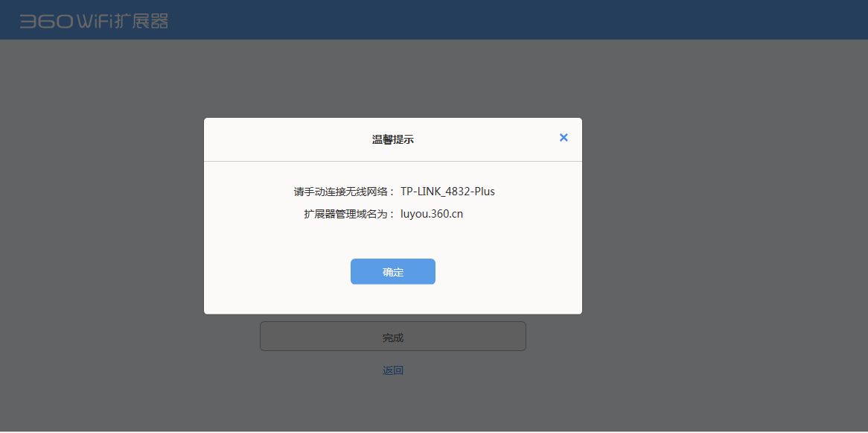Screen dimensions: 868x433
Task: Click the empty blue header bar area
Action: tap(521, 20)
